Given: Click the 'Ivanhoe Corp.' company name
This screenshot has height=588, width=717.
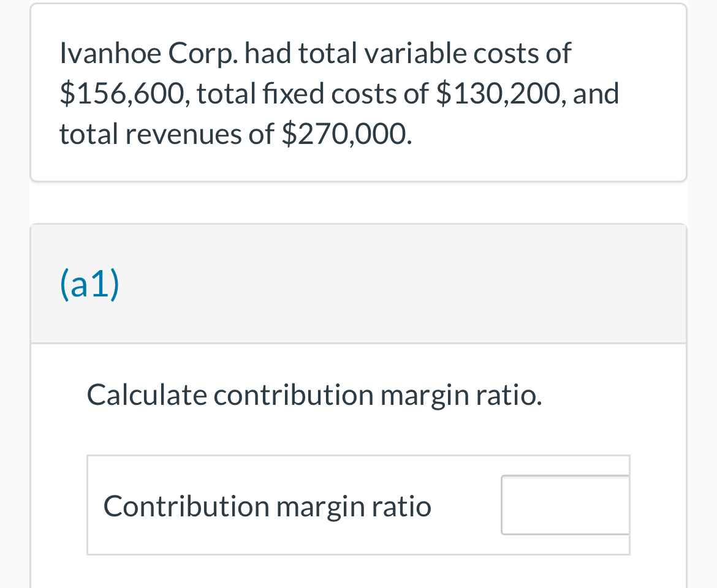Looking at the screenshot, I should (149, 55).
